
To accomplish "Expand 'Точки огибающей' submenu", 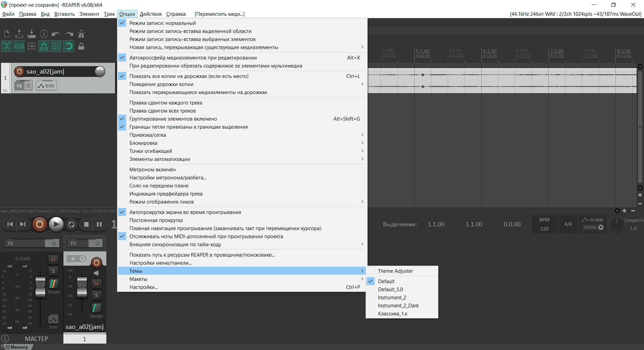I will [x=242, y=151].
